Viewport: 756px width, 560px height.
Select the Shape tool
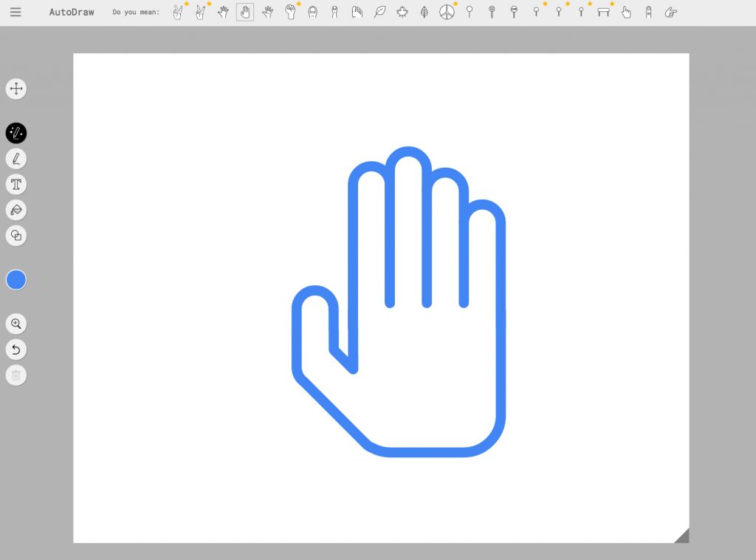pyautogui.click(x=16, y=236)
